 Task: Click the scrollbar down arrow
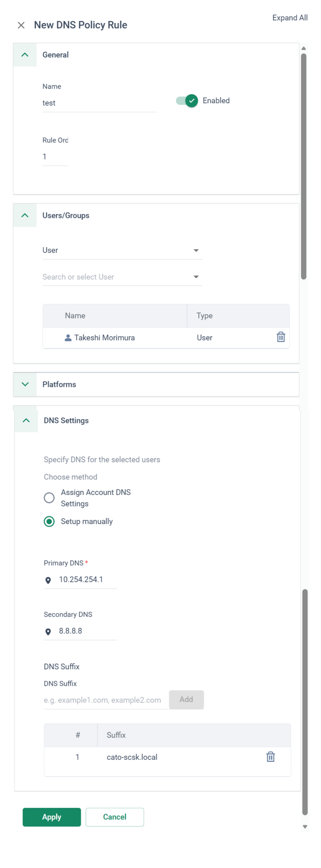305,827
